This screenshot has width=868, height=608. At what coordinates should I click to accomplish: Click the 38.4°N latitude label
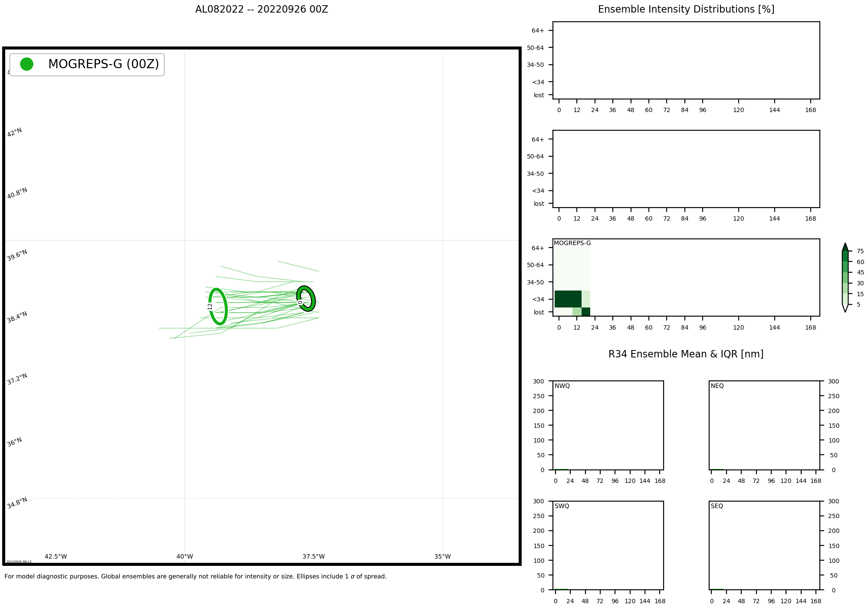click(17, 317)
